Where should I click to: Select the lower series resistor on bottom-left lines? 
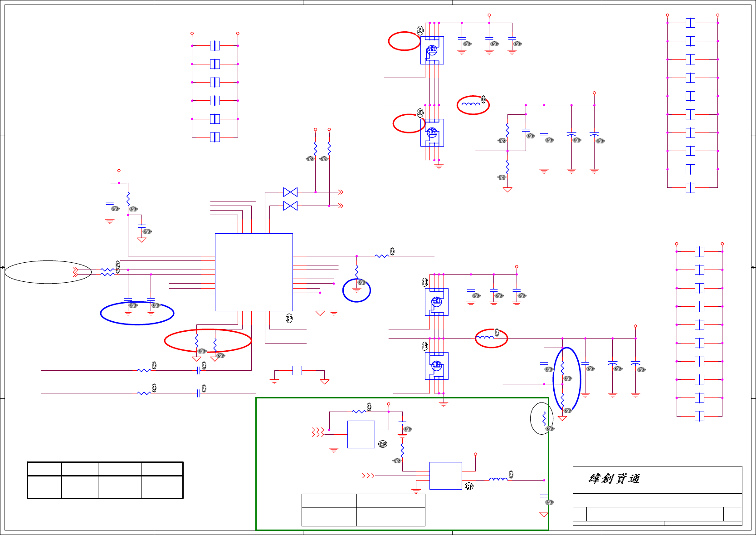pos(144,393)
